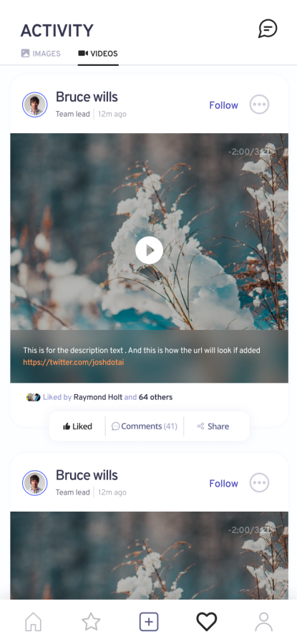This screenshot has width=297, height=644.
Task: Open Bruce wills avatar on first post
Action: click(35, 104)
